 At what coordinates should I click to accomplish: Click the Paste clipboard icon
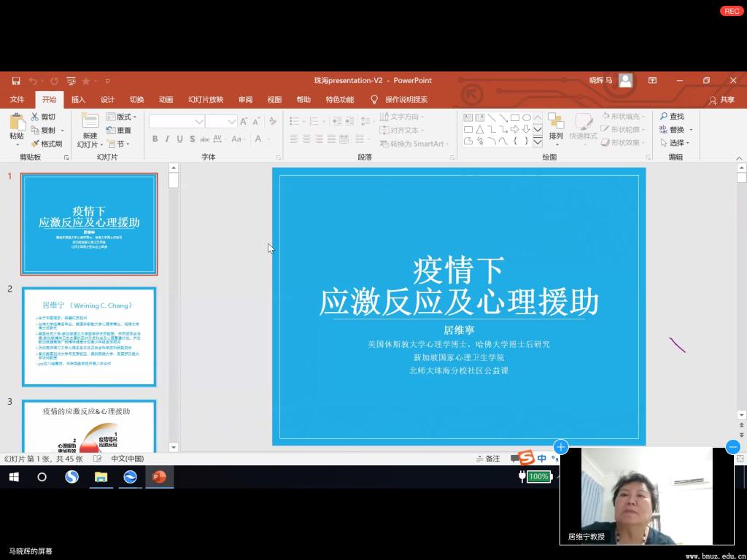click(16, 122)
